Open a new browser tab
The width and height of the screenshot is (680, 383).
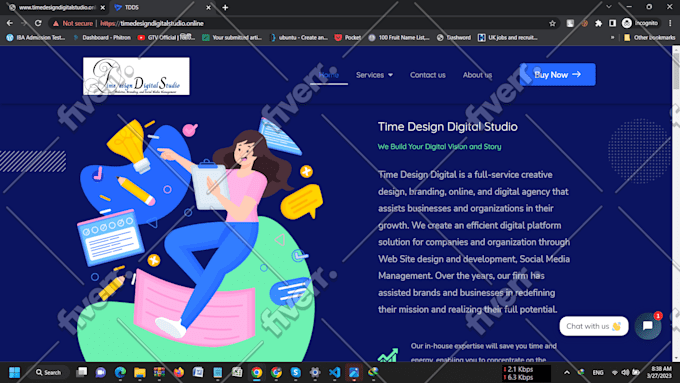point(225,7)
